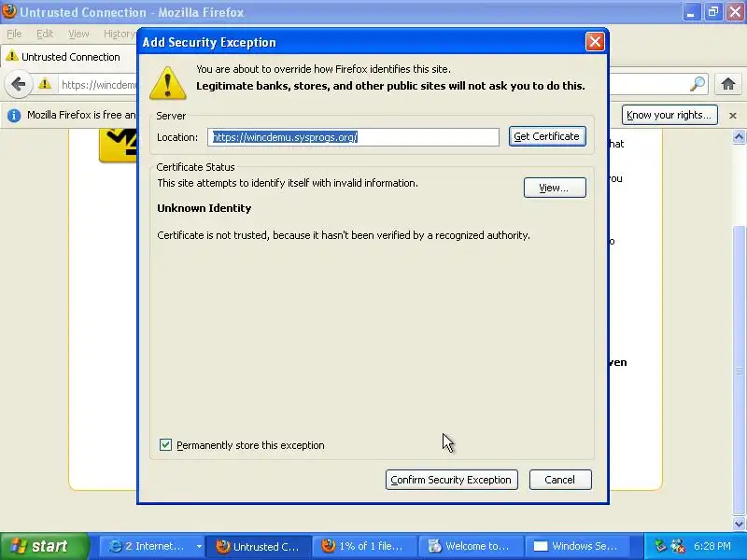Image resolution: width=747 pixels, height=560 pixels.
Task: Click the vertical scrollbar thumb
Action: coord(739,371)
